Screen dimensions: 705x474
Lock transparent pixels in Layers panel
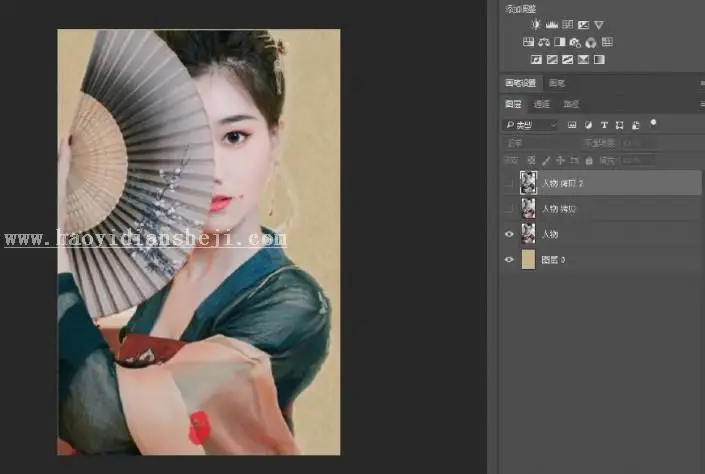531,160
